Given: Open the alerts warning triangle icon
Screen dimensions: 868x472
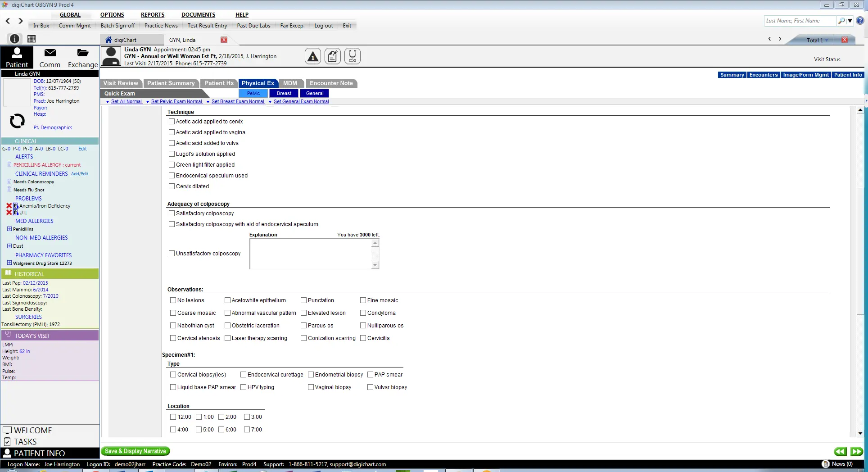Looking at the screenshot, I should point(313,56).
